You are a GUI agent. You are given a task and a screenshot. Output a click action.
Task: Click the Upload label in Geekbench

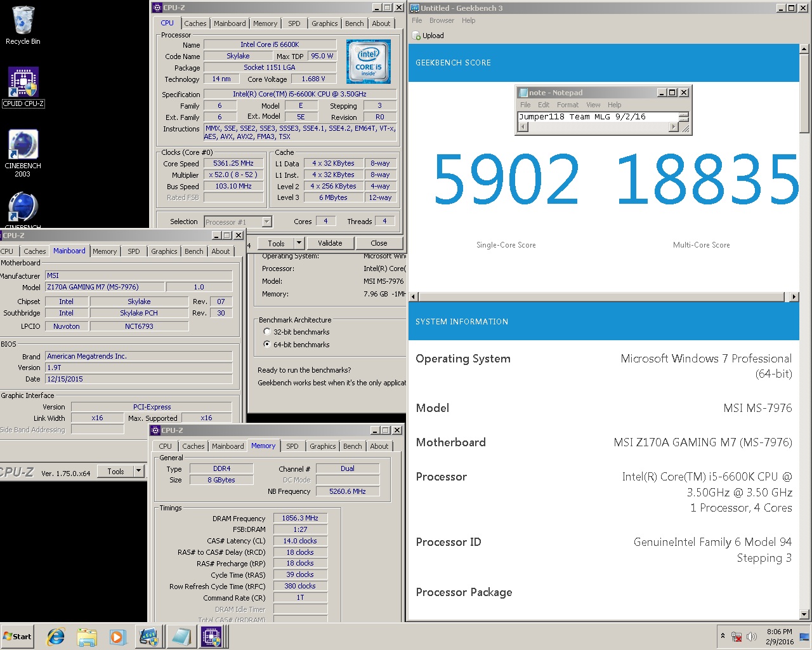(433, 36)
